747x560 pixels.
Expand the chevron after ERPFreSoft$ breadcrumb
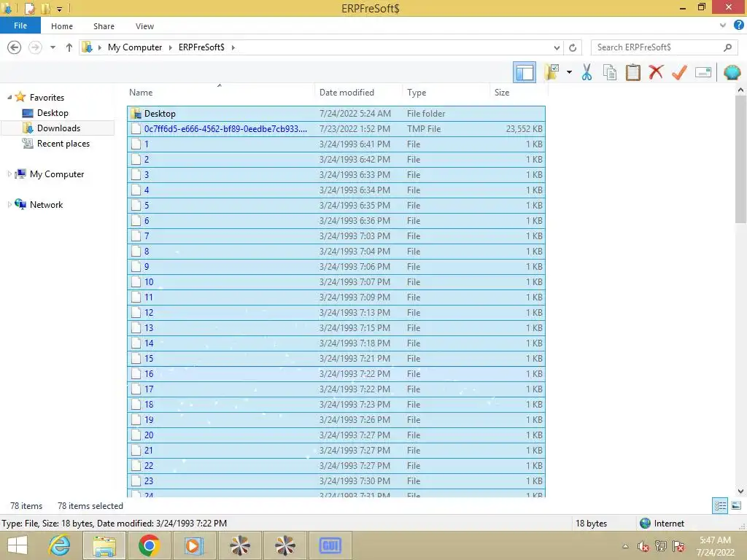[233, 47]
